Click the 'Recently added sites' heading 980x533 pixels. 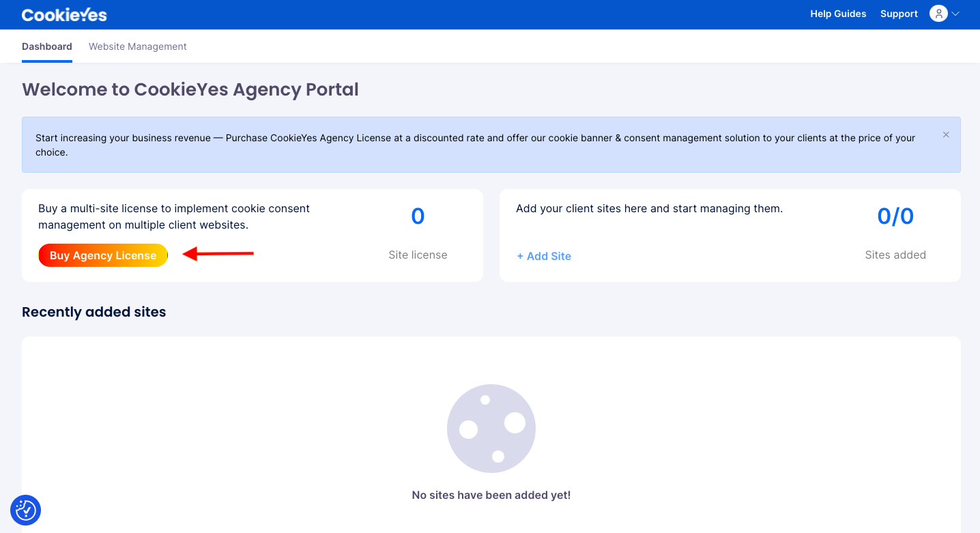point(94,312)
